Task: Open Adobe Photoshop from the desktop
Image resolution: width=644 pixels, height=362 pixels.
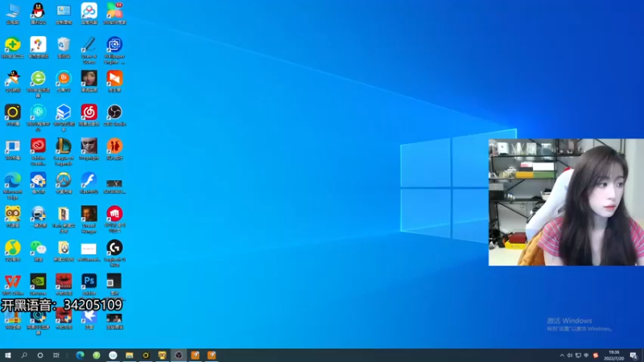Action: click(89, 285)
